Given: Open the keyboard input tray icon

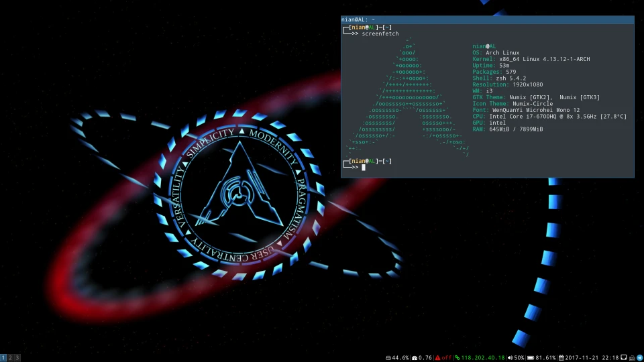Looking at the screenshot, I should [632, 358].
